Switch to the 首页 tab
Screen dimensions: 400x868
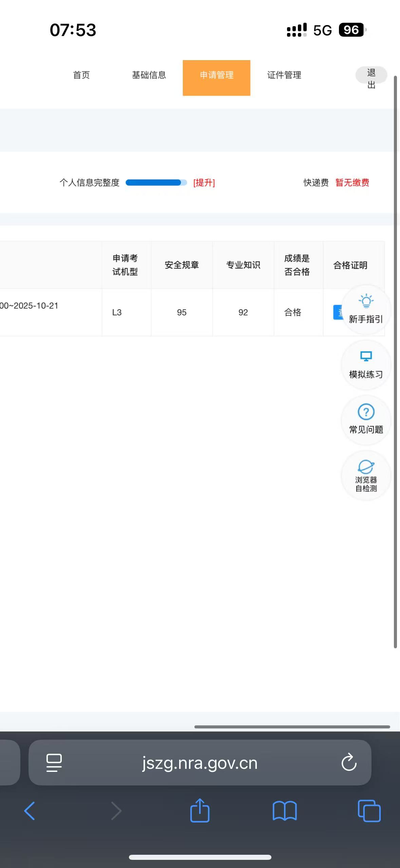pyautogui.click(x=81, y=75)
